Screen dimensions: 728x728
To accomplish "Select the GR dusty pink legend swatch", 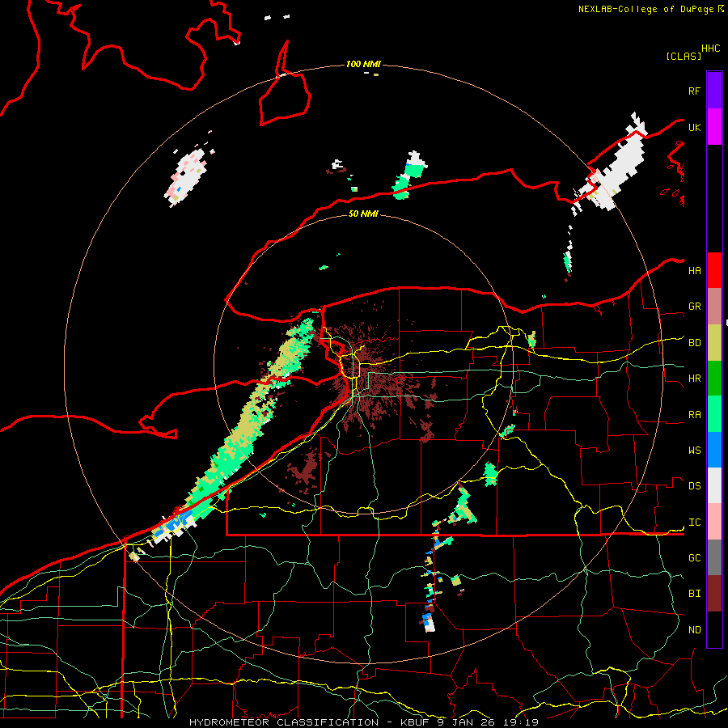I will coord(714,307).
